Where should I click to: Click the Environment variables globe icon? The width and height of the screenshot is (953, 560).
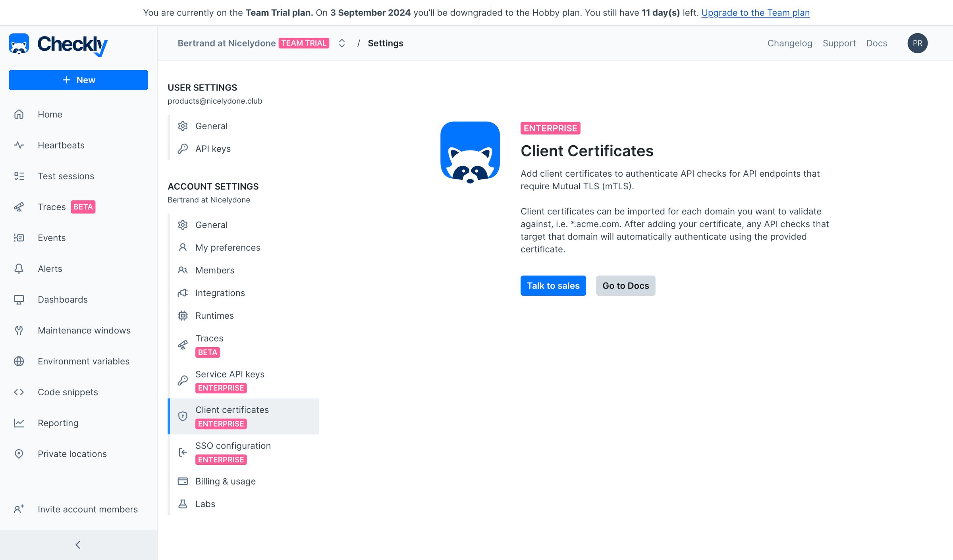pos(19,361)
